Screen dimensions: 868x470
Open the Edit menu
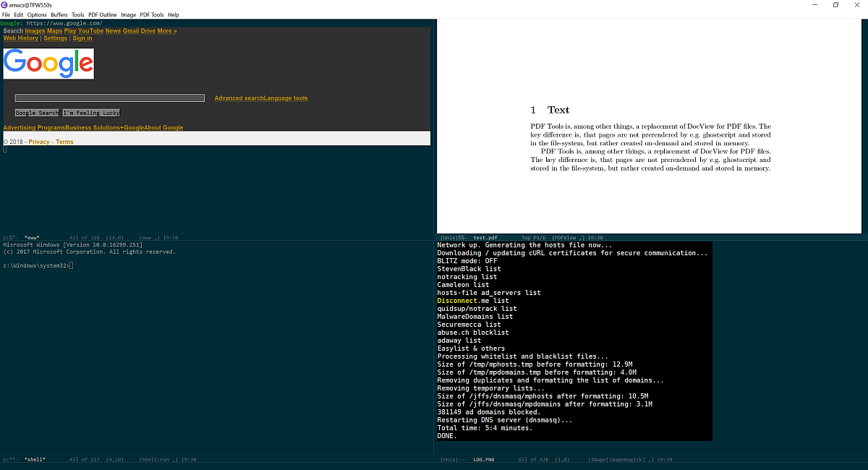point(18,14)
